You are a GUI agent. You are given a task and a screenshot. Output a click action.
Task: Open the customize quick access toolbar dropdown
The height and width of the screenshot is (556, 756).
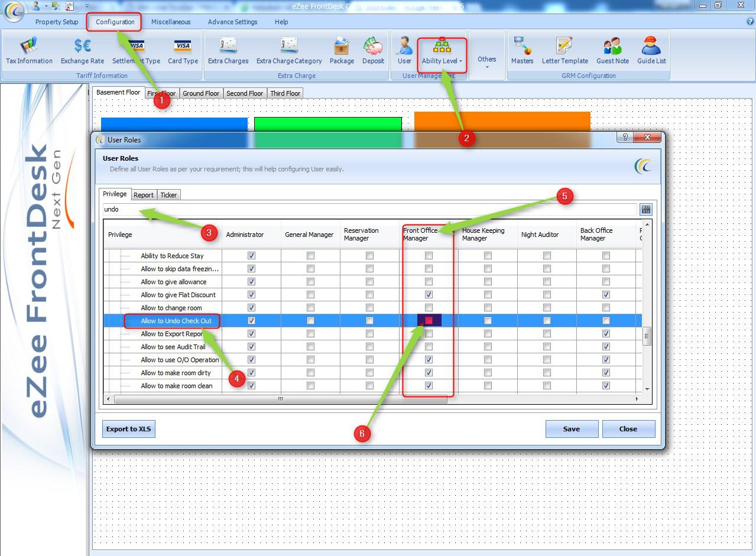[x=87, y=6]
